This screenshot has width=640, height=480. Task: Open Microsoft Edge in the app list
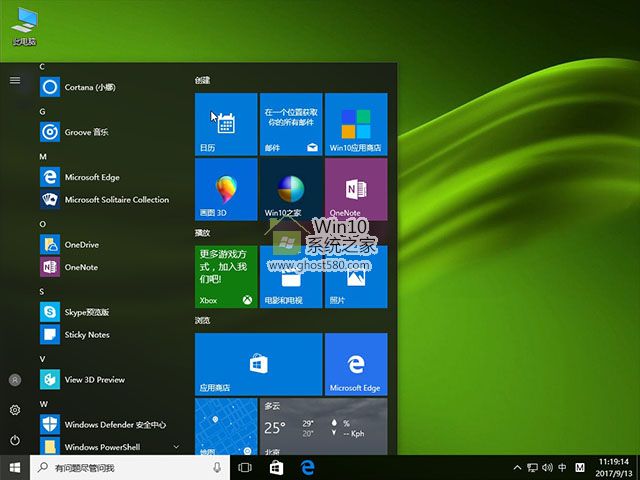tap(109, 177)
